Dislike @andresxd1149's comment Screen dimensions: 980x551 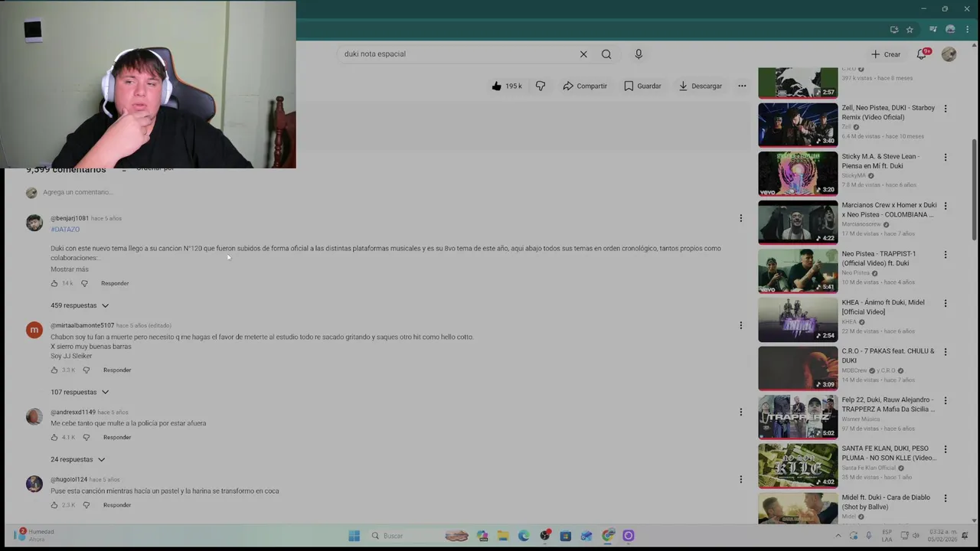click(x=86, y=437)
